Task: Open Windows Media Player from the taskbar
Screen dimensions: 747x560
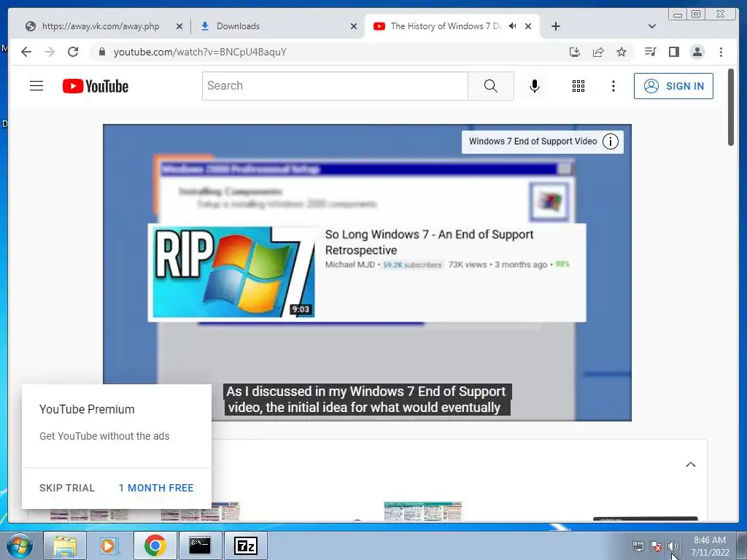Action: pos(108,545)
